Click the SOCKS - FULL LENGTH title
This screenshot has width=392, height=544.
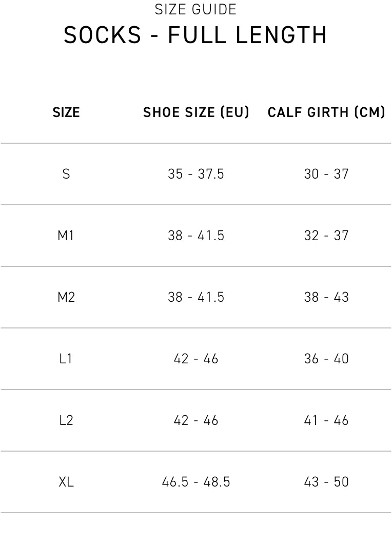(195, 35)
